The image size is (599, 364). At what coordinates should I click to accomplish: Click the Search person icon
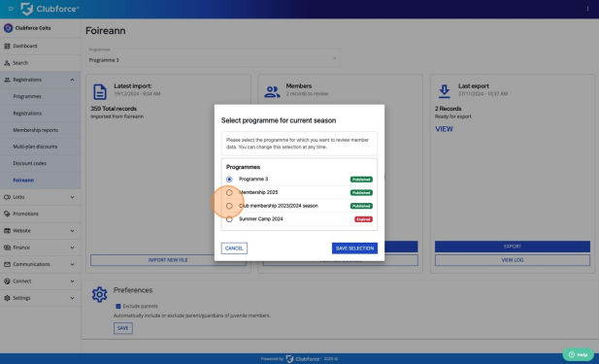pyautogui.click(x=7, y=63)
